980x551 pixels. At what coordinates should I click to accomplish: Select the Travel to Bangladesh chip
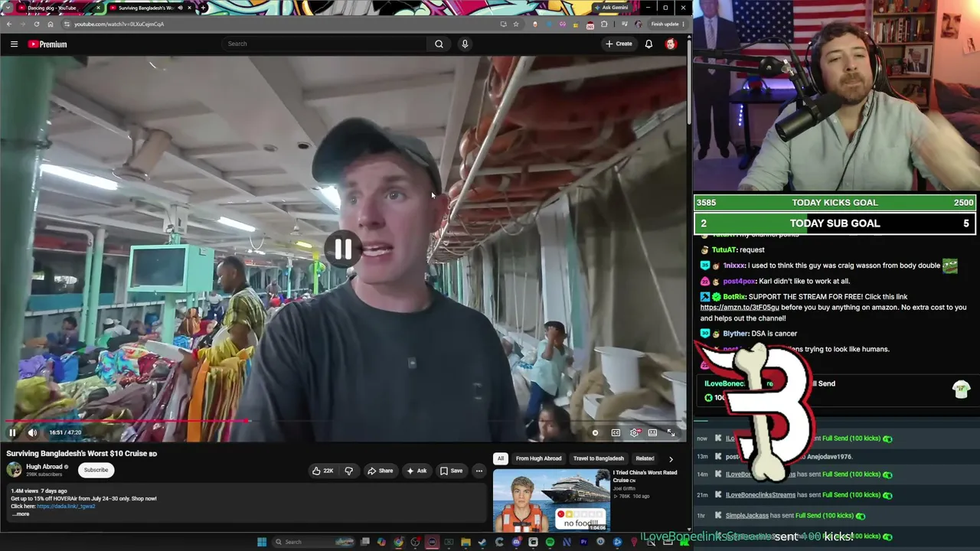click(599, 458)
